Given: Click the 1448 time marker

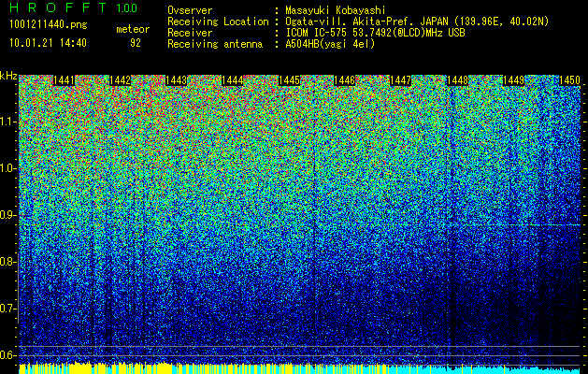Looking at the screenshot, I should click(457, 80).
